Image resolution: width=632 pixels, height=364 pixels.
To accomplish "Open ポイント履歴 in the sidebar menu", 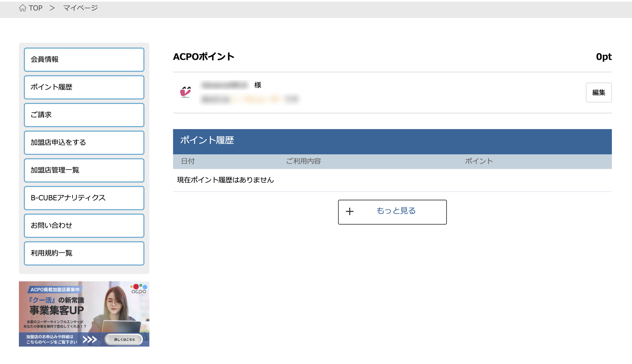I will 84,87.
